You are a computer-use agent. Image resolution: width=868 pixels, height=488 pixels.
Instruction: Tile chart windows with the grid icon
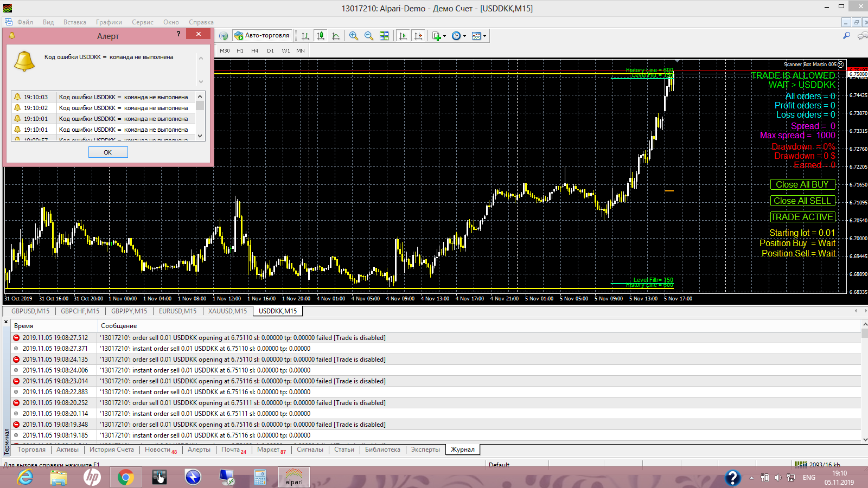384,36
